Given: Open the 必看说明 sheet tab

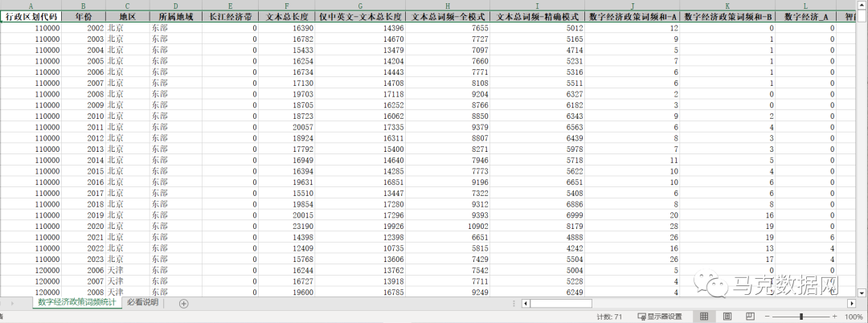Looking at the screenshot, I should click(x=142, y=303).
